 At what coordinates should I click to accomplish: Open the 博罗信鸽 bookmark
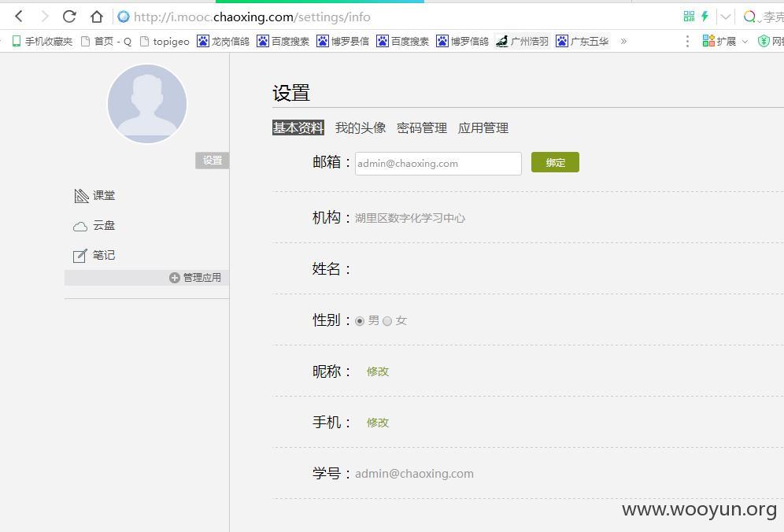463,41
